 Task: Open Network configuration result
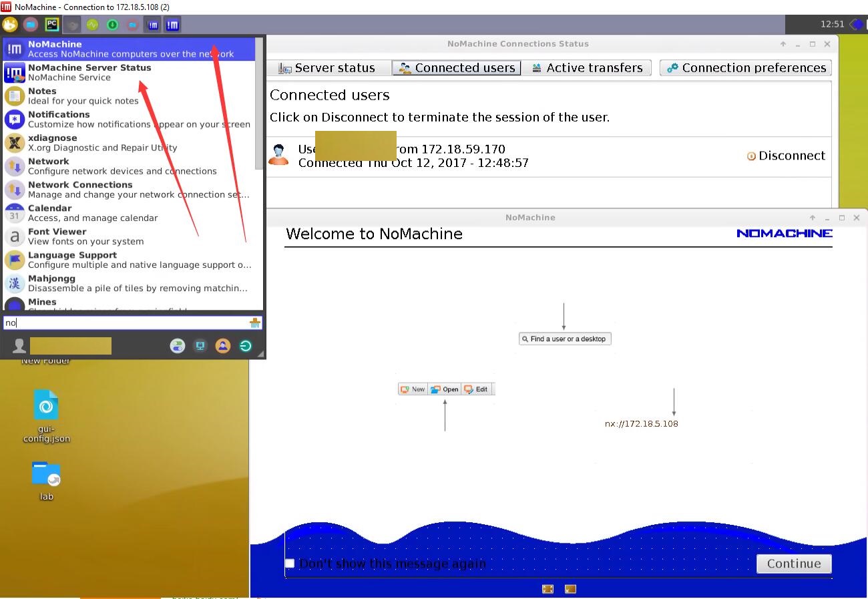click(129, 166)
